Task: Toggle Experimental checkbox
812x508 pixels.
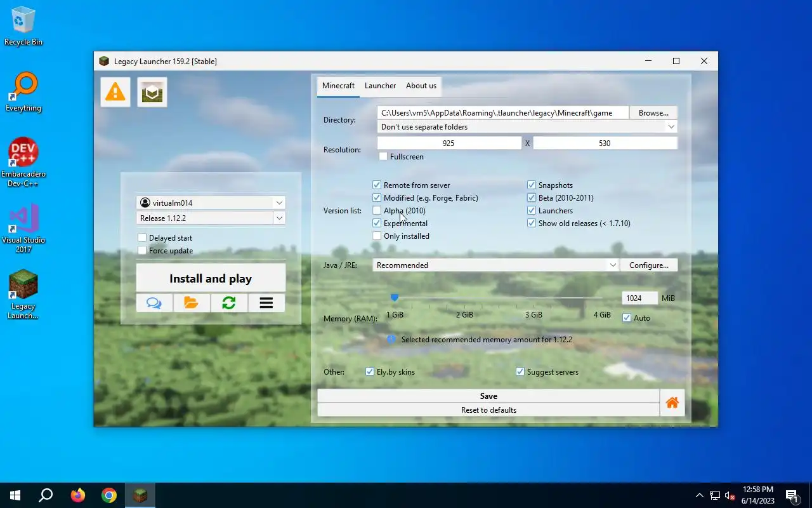Action: click(x=377, y=223)
